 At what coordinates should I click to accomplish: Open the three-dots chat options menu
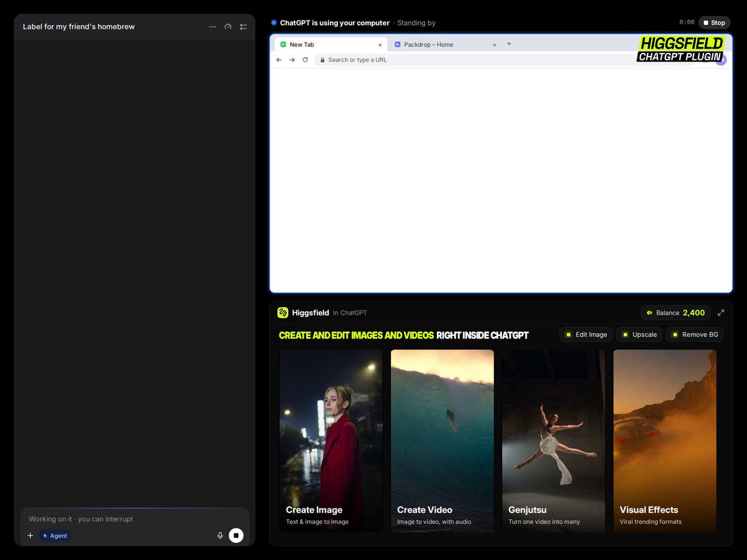212,27
